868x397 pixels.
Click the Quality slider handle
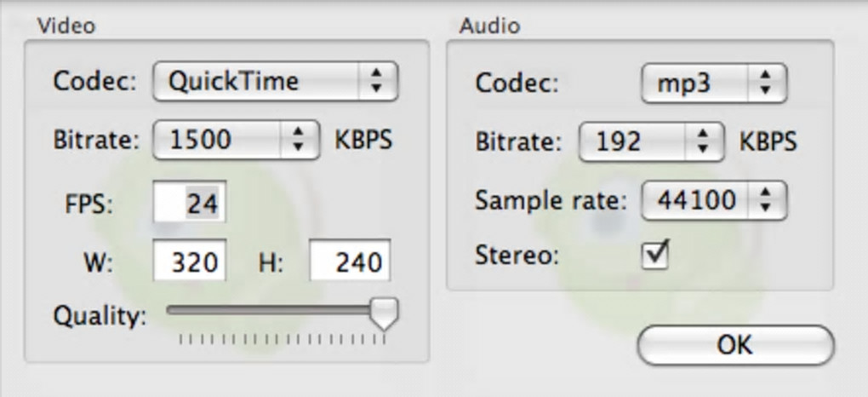(x=385, y=314)
